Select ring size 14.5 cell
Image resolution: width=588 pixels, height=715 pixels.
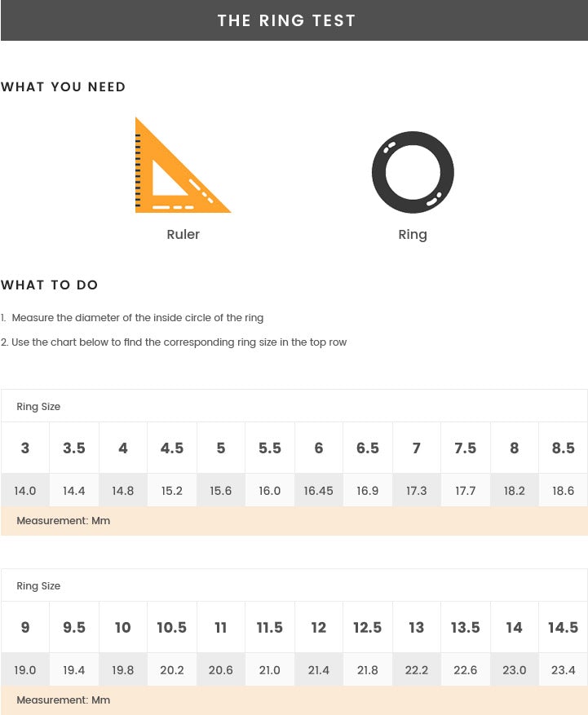point(564,627)
